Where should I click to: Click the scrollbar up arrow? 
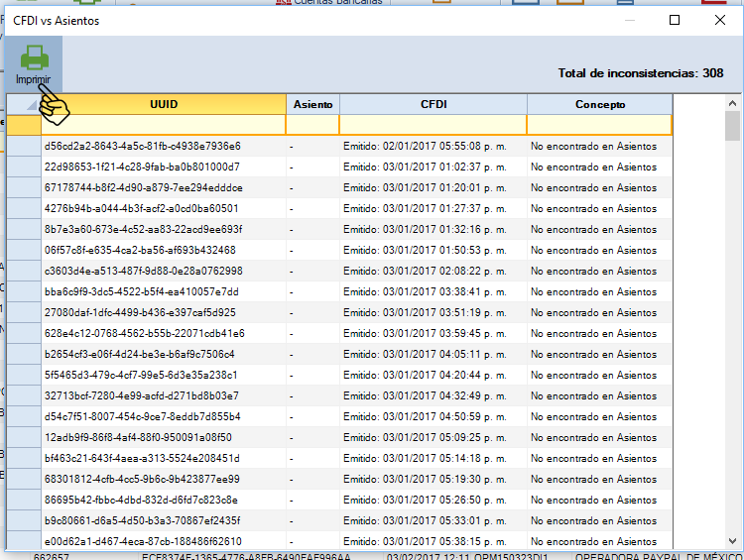[732, 103]
